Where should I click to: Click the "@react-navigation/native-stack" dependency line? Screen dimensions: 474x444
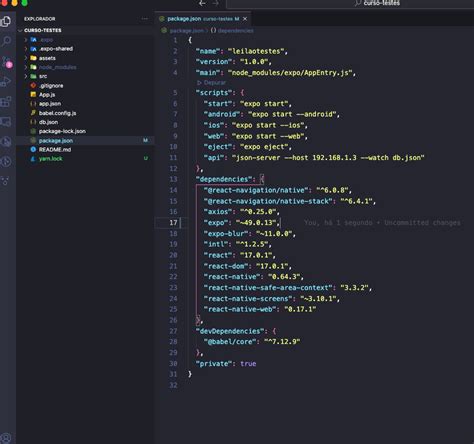(290, 201)
